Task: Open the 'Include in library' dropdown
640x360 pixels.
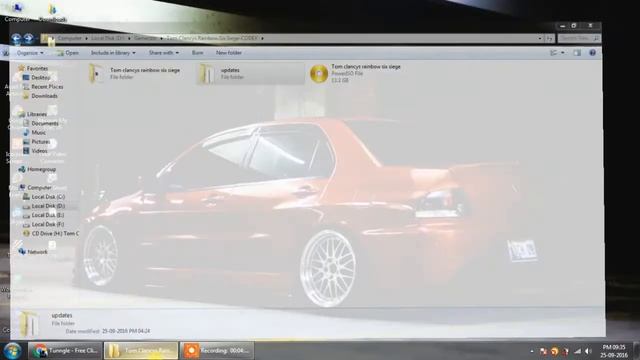Action: 113,53
